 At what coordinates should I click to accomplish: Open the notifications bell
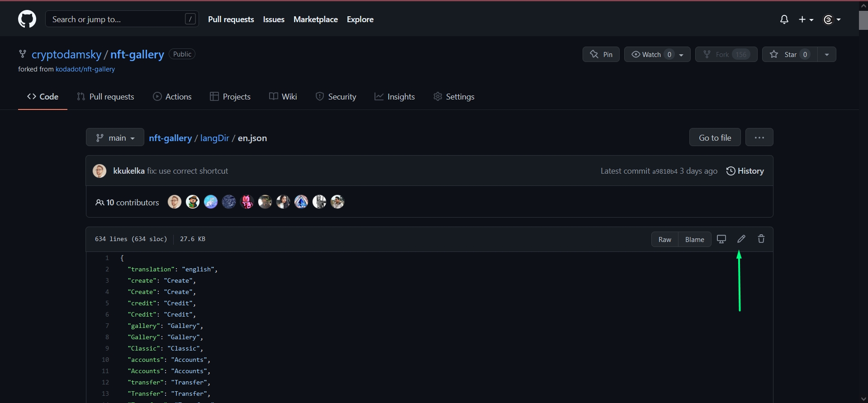[784, 19]
